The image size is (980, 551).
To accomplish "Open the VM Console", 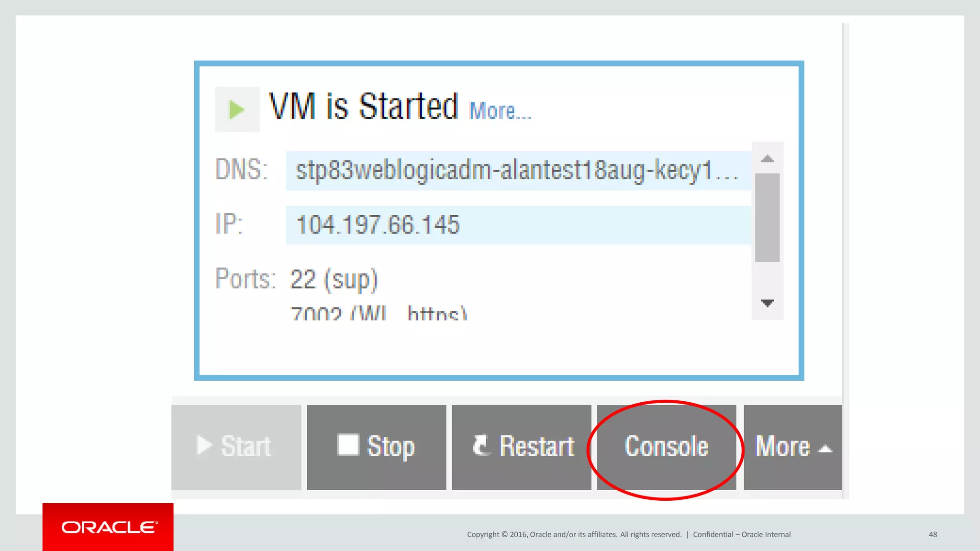I will [666, 447].
